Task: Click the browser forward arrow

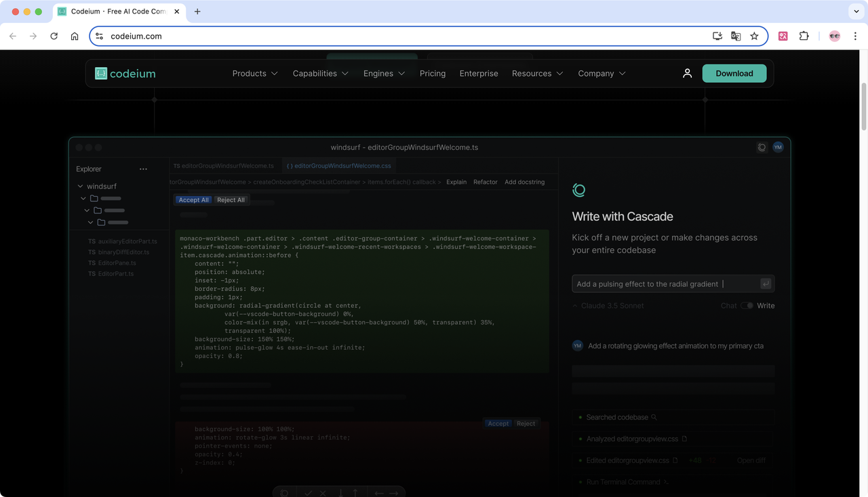Action: pyautogui.click(x=33, y=36)
